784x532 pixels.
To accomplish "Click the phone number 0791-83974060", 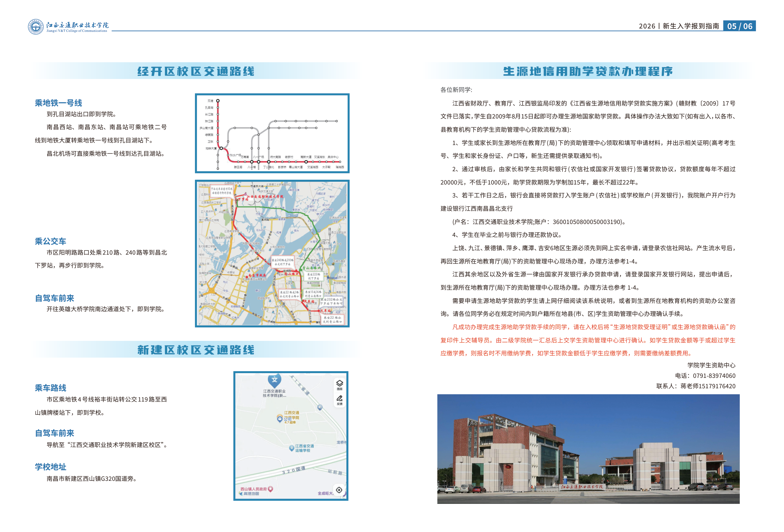I will [x=714, y=376].
